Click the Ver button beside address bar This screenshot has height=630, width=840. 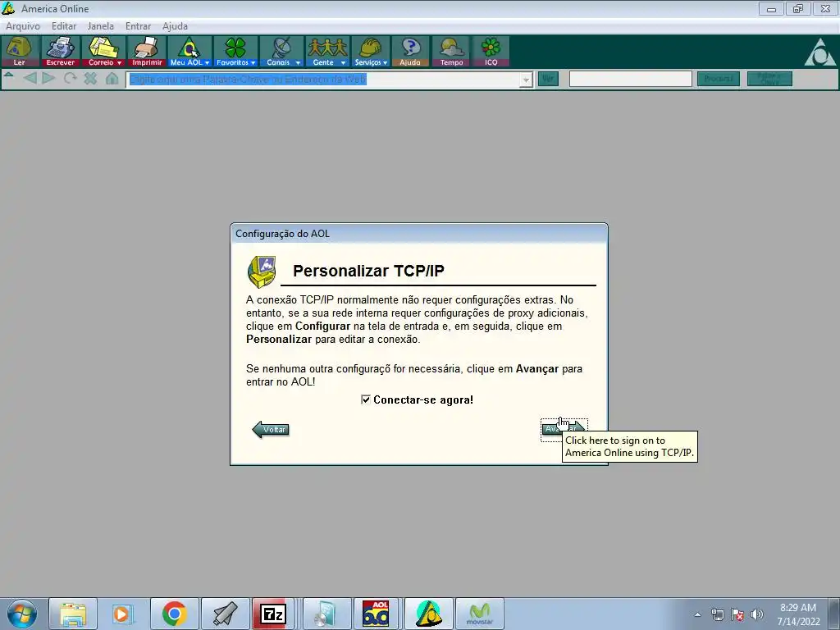click(547, 79)
